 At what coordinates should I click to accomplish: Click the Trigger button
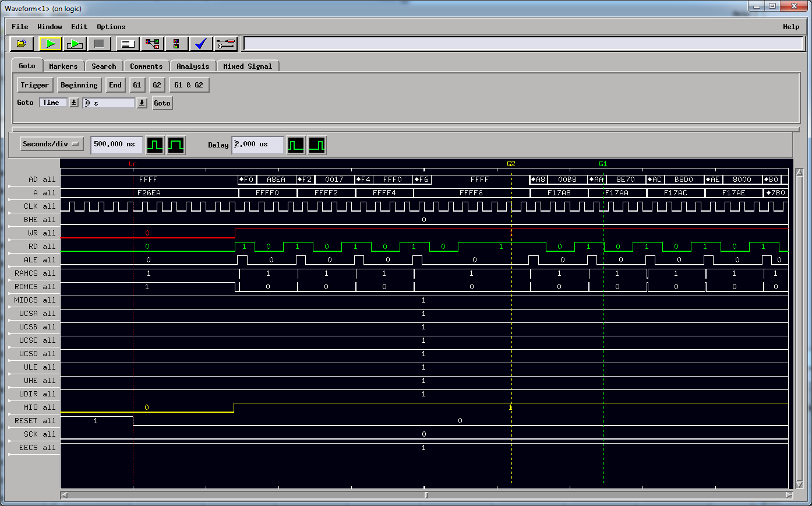point(34,85)
